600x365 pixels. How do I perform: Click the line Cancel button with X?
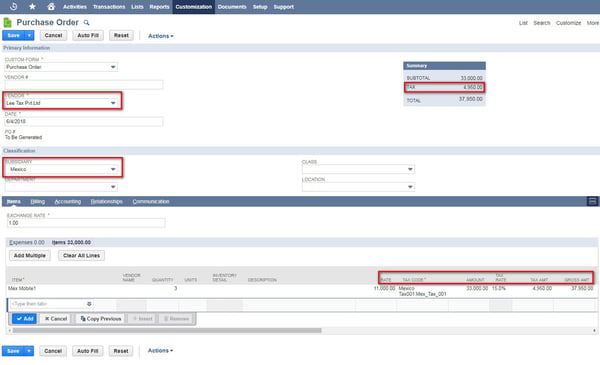pos(56,319)
